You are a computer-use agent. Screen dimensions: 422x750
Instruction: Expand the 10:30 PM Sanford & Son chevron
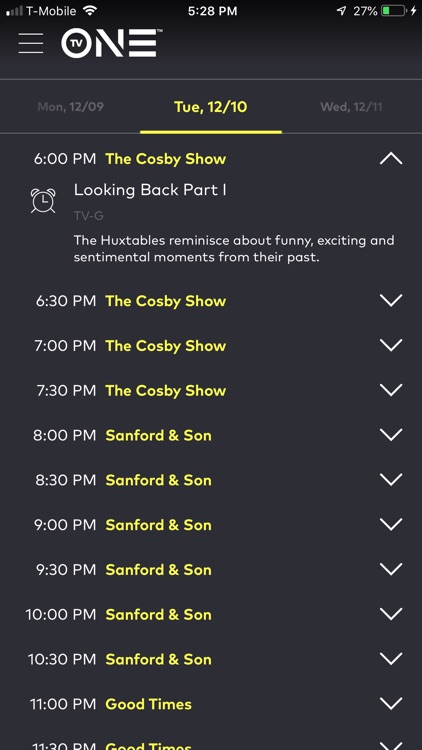click(391, 659)
